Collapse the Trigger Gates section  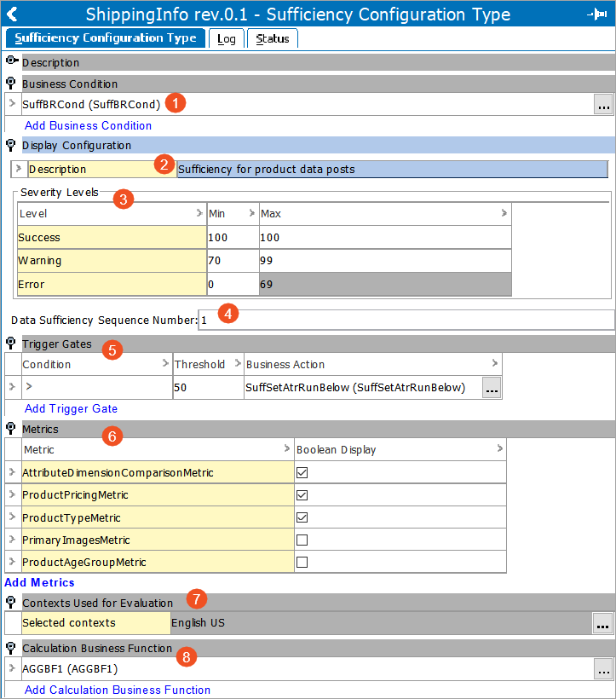(x=11, y=343)
